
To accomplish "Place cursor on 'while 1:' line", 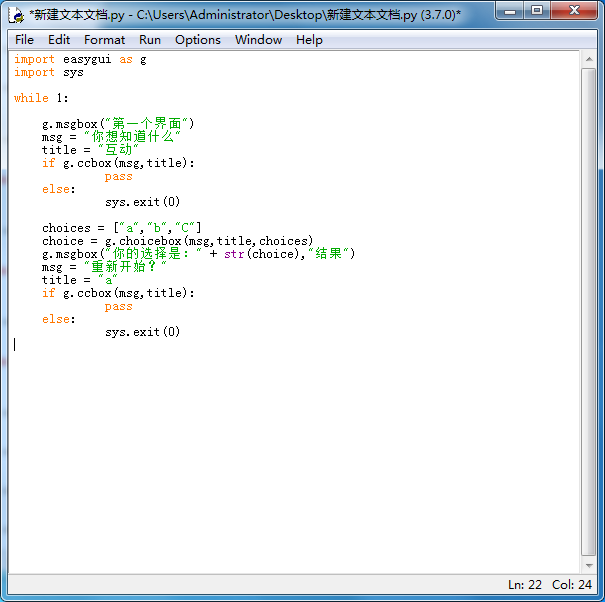I will (x=41, y=98).
